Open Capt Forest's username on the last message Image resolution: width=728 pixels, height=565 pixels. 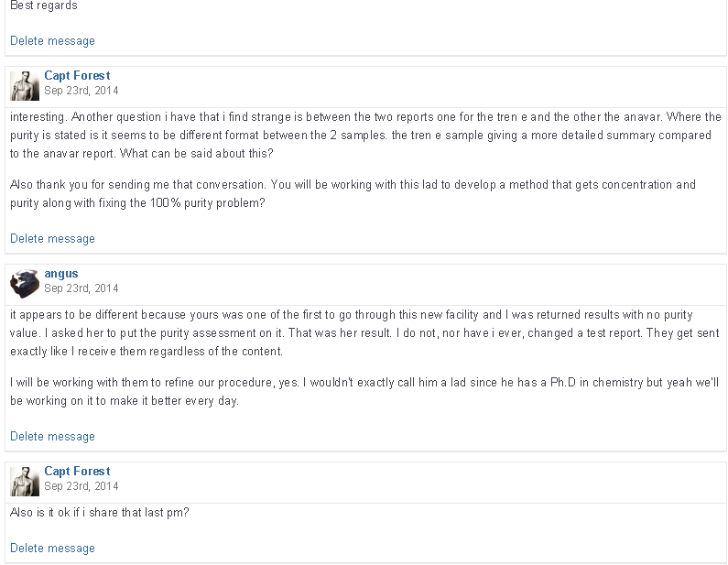[x=77, y=472]
